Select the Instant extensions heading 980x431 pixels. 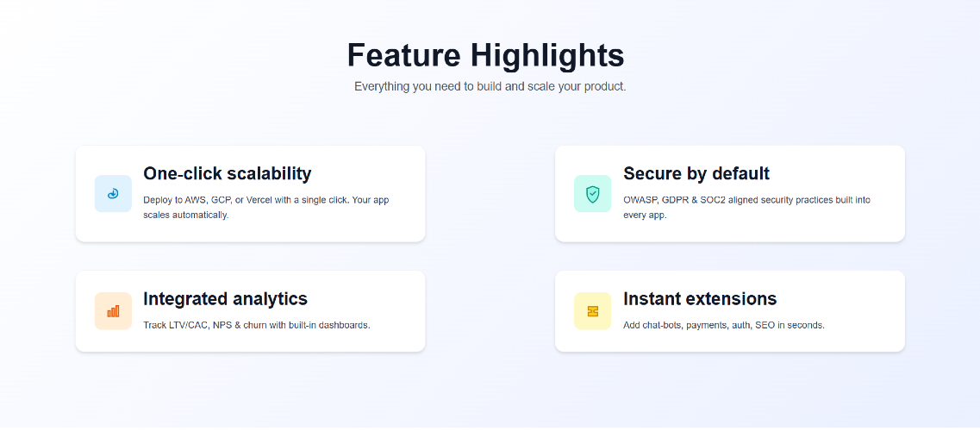click(700, 298)
